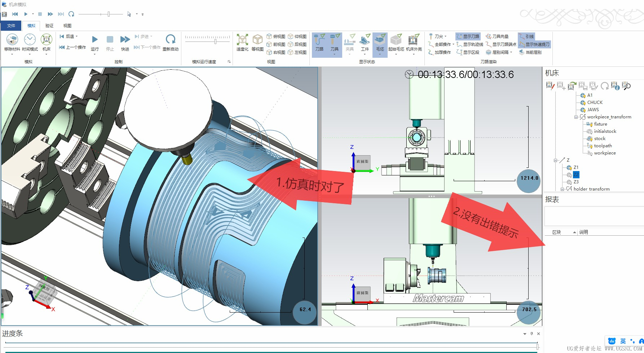Click 刀具向量 tool vector option
Screen dimensions: 644x353
pyautogui.click(x=497, y=36)
